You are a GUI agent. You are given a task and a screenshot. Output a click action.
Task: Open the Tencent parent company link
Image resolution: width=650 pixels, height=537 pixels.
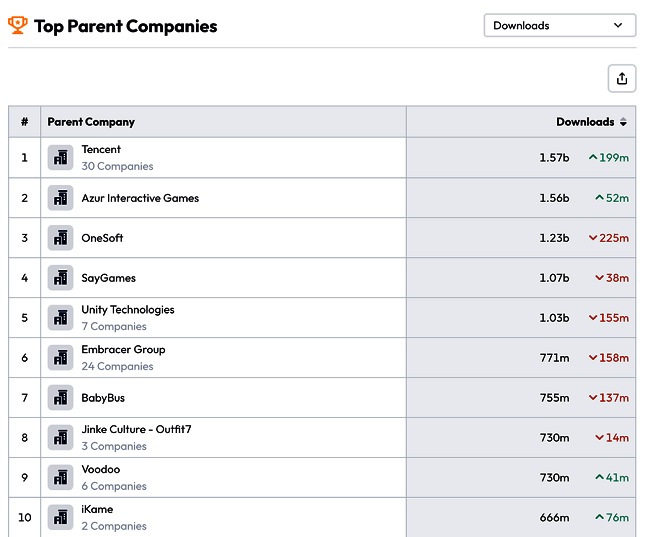point(101,150)
